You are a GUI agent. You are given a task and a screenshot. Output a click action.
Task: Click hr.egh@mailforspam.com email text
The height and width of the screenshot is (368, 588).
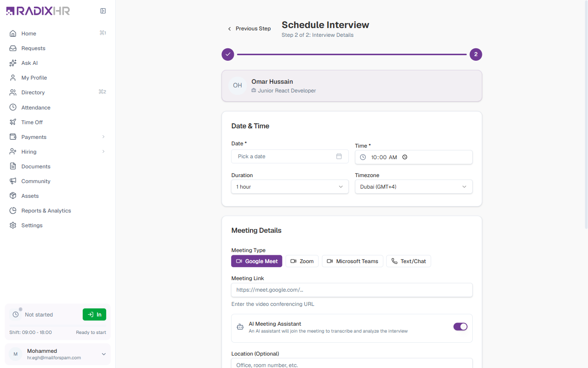[54, 358]
